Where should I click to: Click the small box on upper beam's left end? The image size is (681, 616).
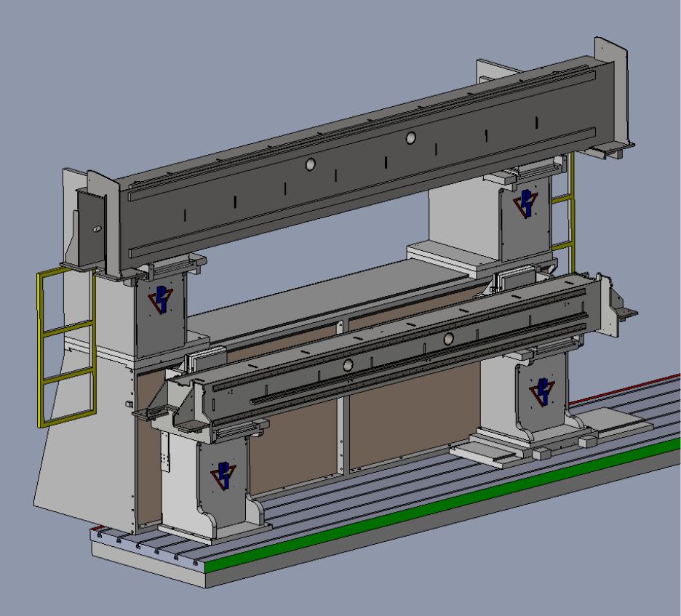pyautogui.click(x=91, y=225)
